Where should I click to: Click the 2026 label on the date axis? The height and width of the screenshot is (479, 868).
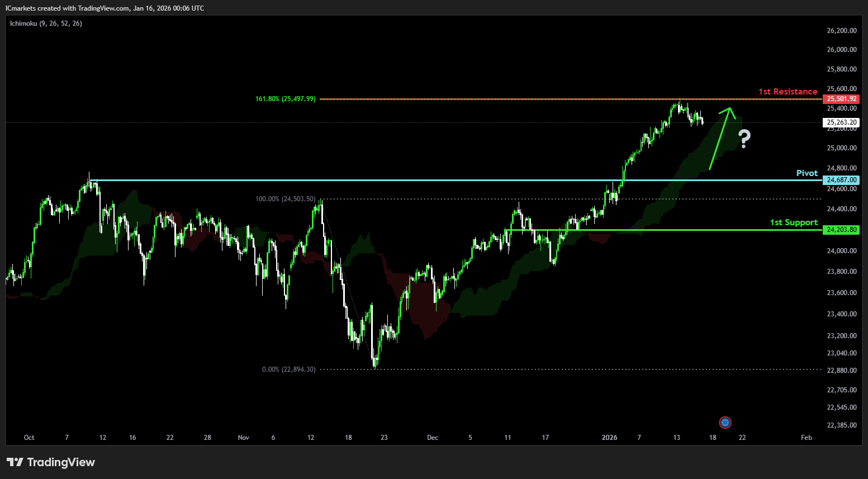point(609,438)
